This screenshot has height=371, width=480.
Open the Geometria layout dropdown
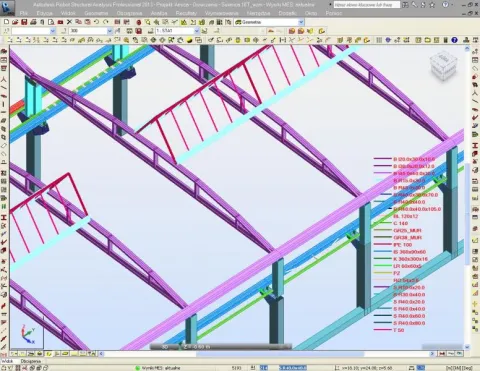click(x=301, y=22)
